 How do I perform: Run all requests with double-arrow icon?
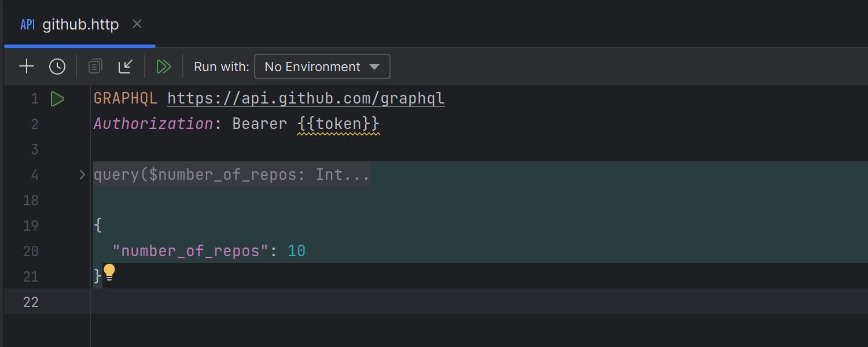pyautogui.click(x=164, y=67)
